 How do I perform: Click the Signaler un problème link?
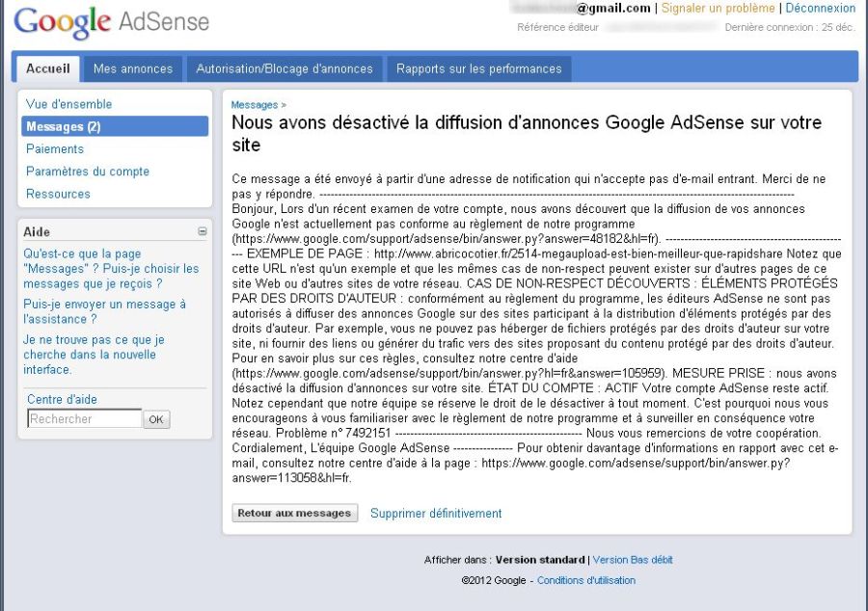(718, 9)
